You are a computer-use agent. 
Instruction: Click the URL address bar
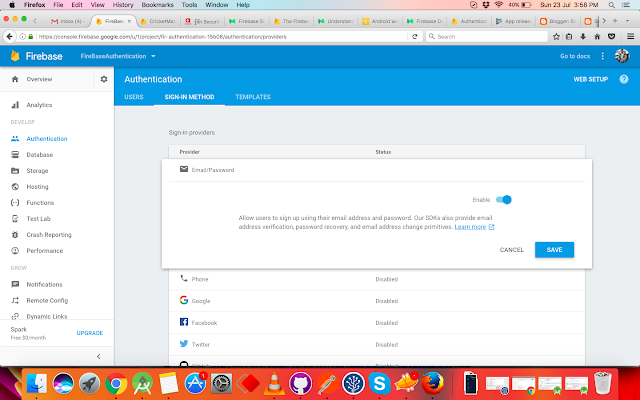[x=220, y=36]
